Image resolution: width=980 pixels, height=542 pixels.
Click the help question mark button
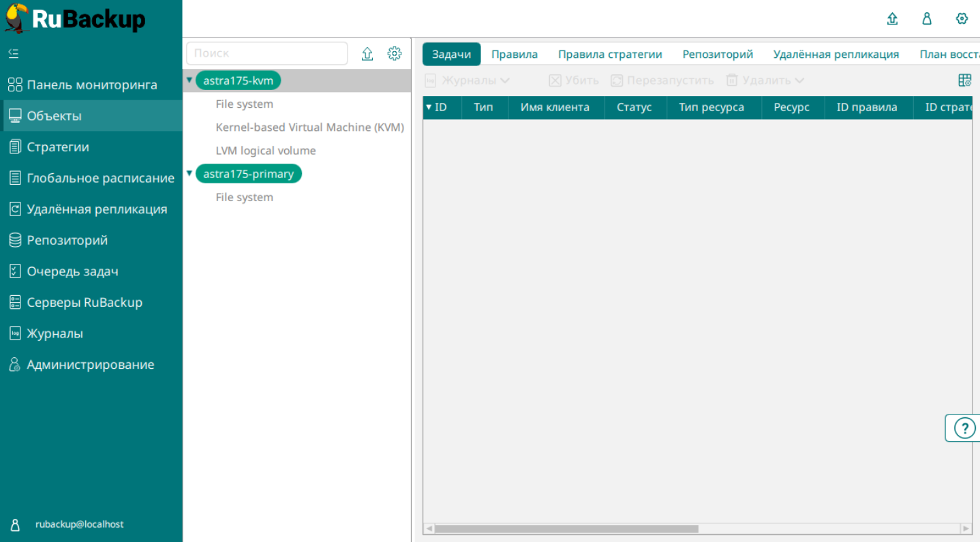pyautogui.click(x=964, y=428)
